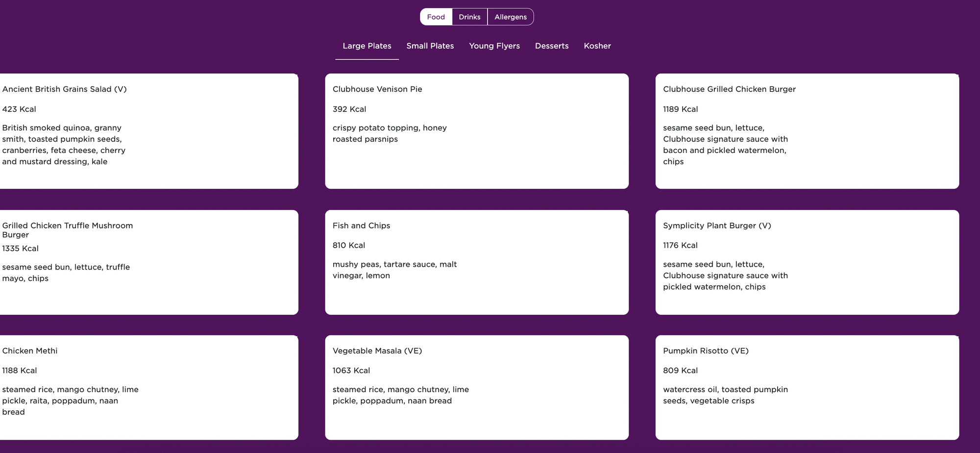Click the Fish and Chips title
This screenshot has height=453, width=980.
pyautogui.click(x=361, y=226)
